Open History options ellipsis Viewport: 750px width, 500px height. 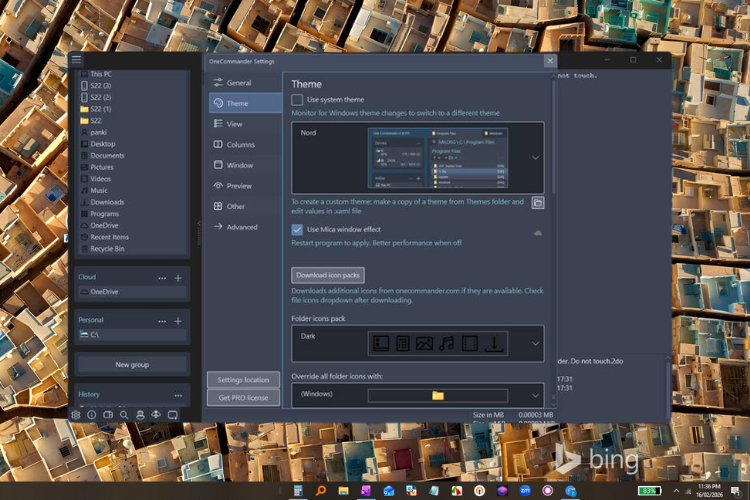[x=178, y=395]
